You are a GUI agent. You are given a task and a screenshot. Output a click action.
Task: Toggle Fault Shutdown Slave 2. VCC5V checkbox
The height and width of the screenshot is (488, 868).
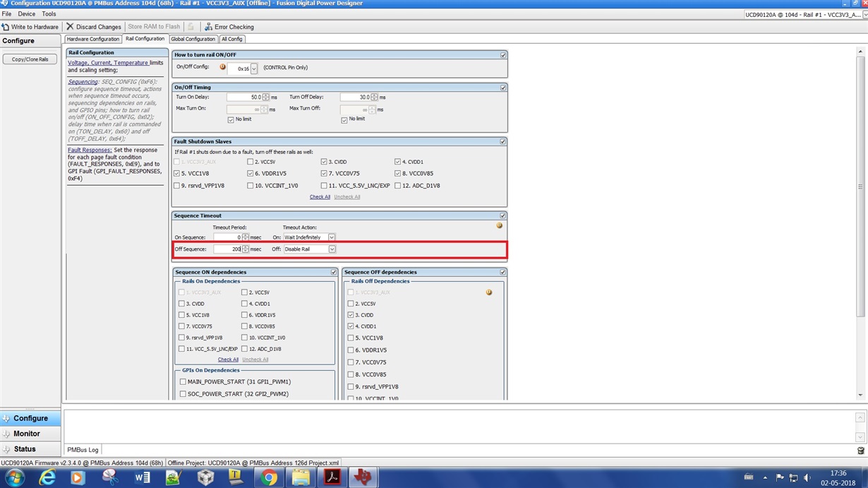pyautogui.click(x=251, y=162)
